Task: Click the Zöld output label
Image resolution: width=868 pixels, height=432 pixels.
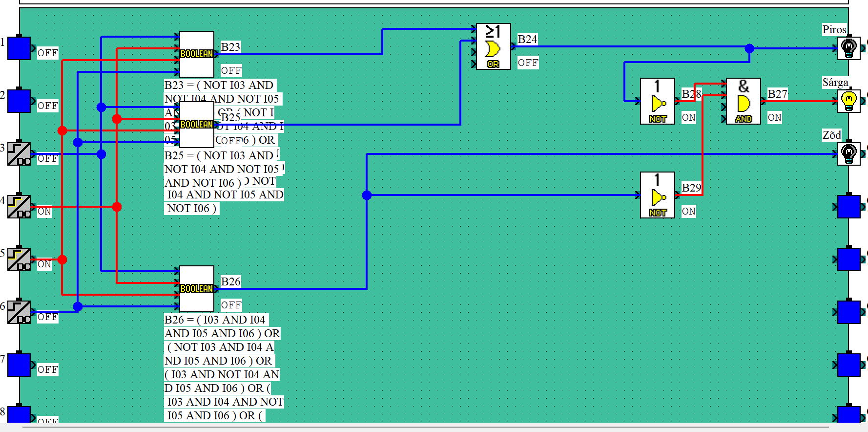Action: click(x=832, y=135)
